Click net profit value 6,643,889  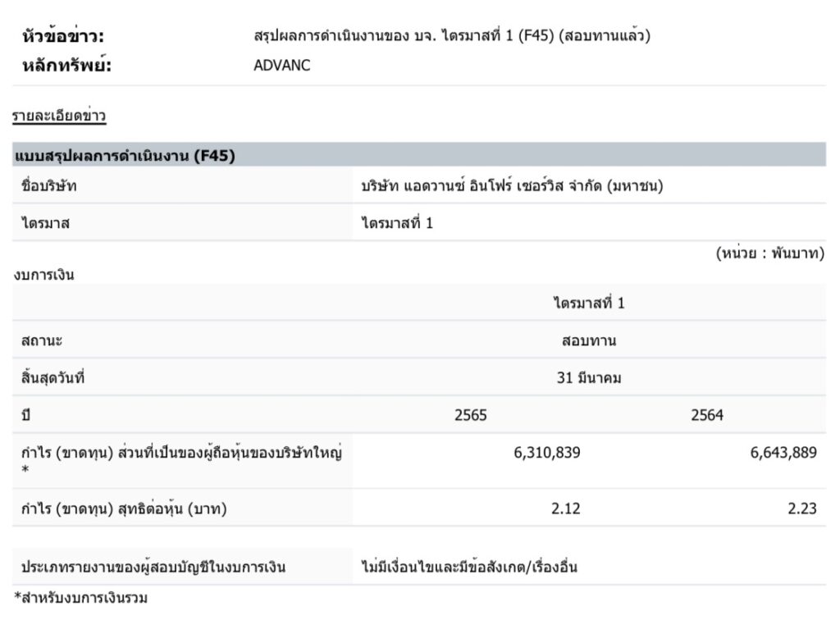coord(783,453)
